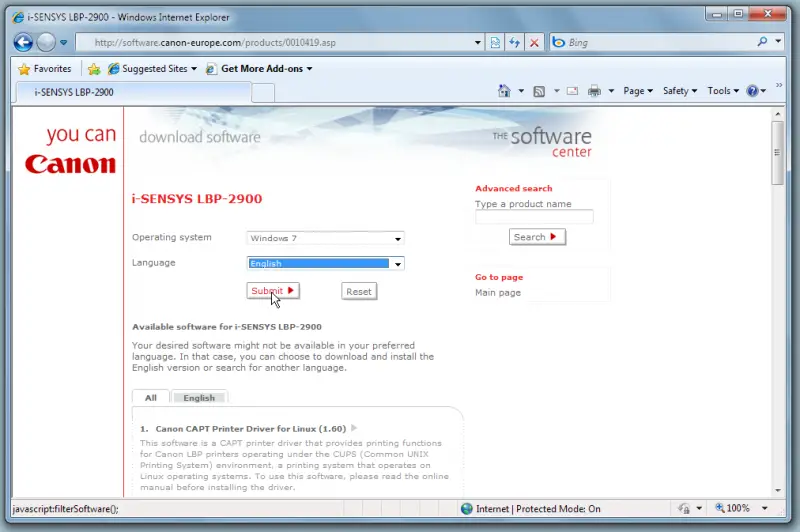Open the Home button dropdown arrow

point(521,91)
